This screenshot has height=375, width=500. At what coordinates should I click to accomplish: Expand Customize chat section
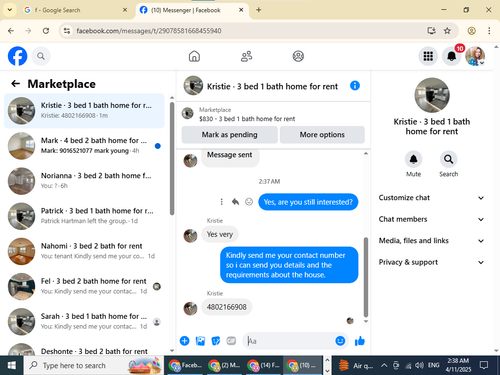point(431,198)
